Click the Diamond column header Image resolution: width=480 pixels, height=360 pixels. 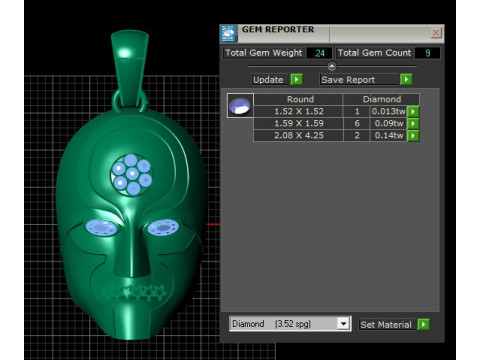click(381, 99)
